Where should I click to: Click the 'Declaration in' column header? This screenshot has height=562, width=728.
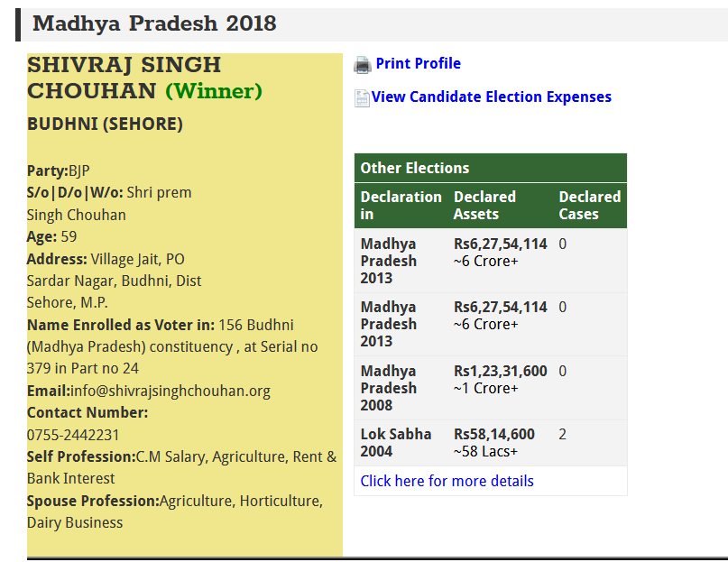point(401,205)
